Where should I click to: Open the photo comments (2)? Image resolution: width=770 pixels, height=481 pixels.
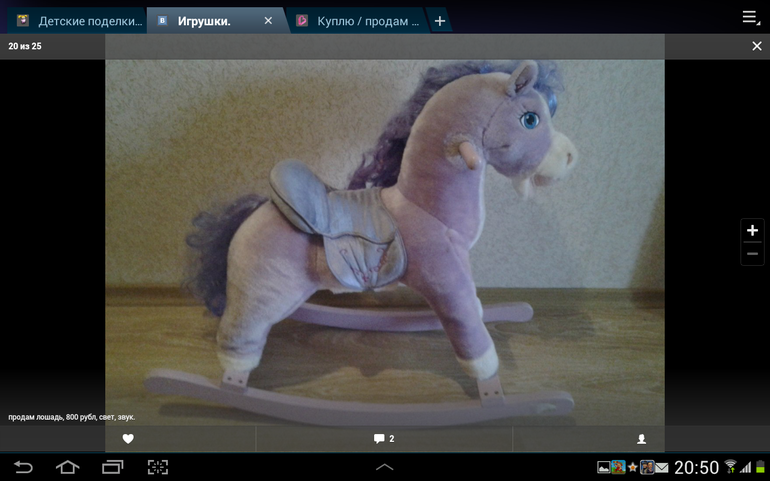click(384, 439)
